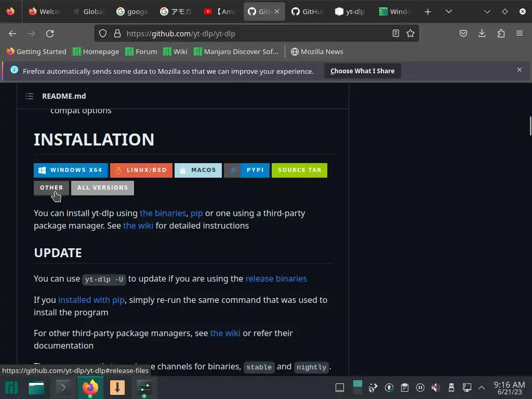Switch to the Welcome tab

tap(45, 11)
